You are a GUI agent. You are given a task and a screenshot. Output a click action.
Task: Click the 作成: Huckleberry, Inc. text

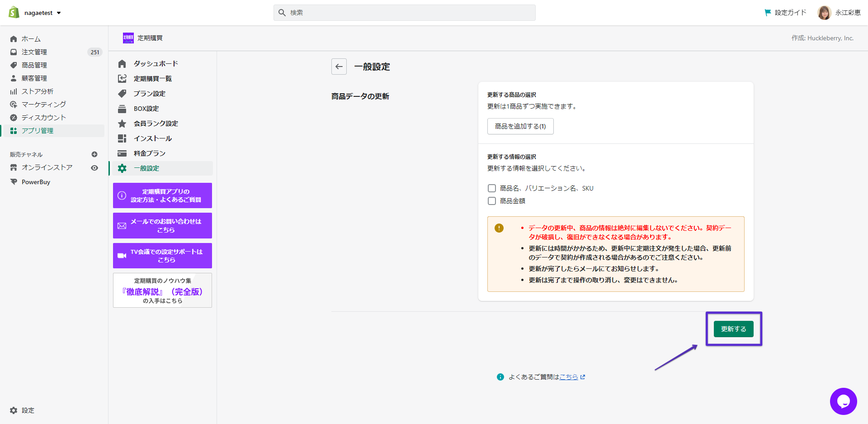[822, 38]
